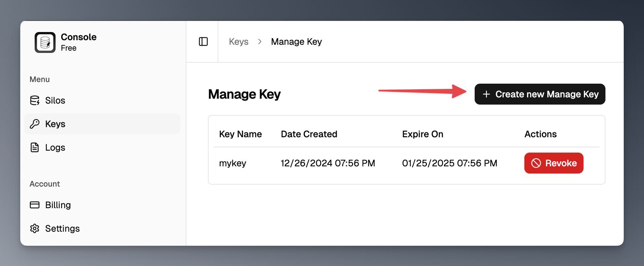
Task: Click the Settings gear icon
Action: [35, 228]
